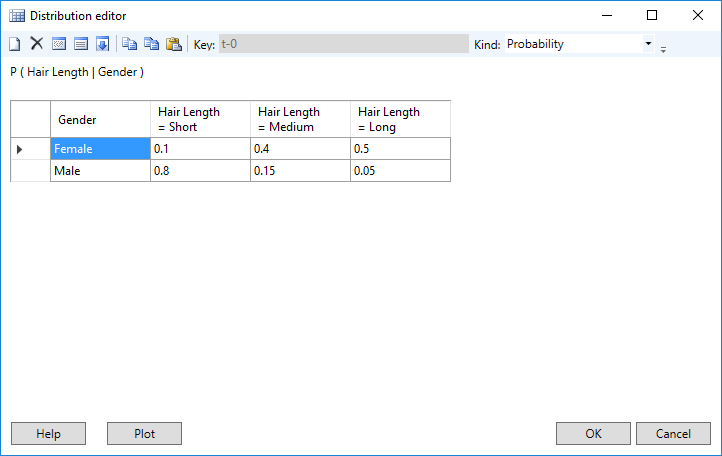Select the Female row Gender cell
The width and height of the screenshot is (722, 456).
pos(100,149)
